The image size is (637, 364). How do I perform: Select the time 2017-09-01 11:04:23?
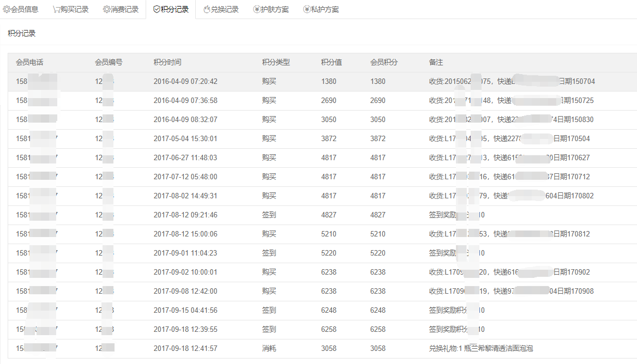tap(185, 253)
